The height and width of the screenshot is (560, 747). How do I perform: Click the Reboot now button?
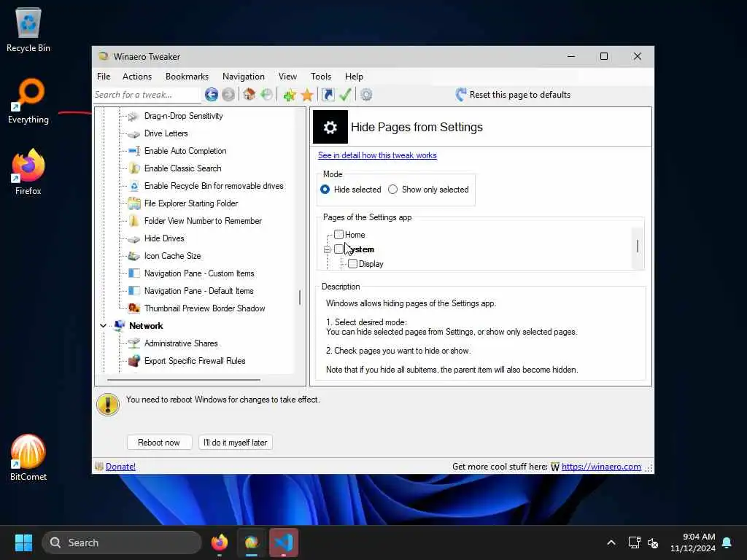159,443
